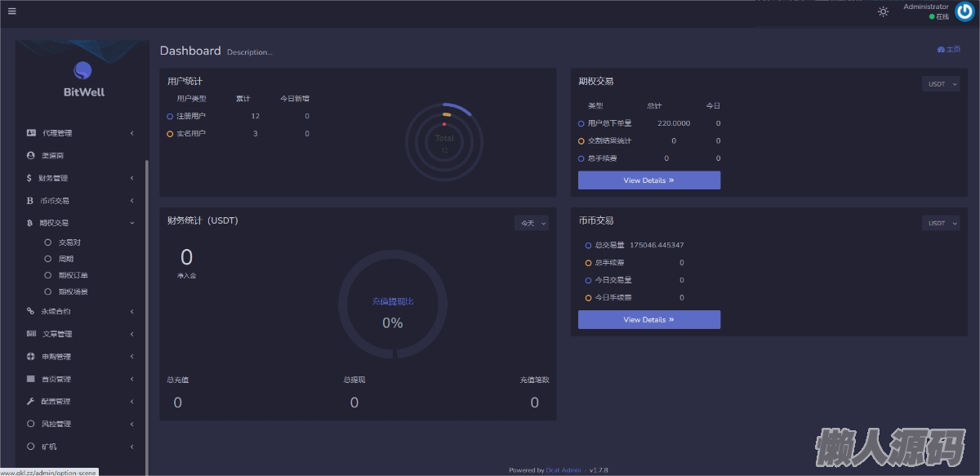This screenshot has height=476, width=980.
Task: Expand the 风控管理 sidebar chevron
Action: click(132, 424)
